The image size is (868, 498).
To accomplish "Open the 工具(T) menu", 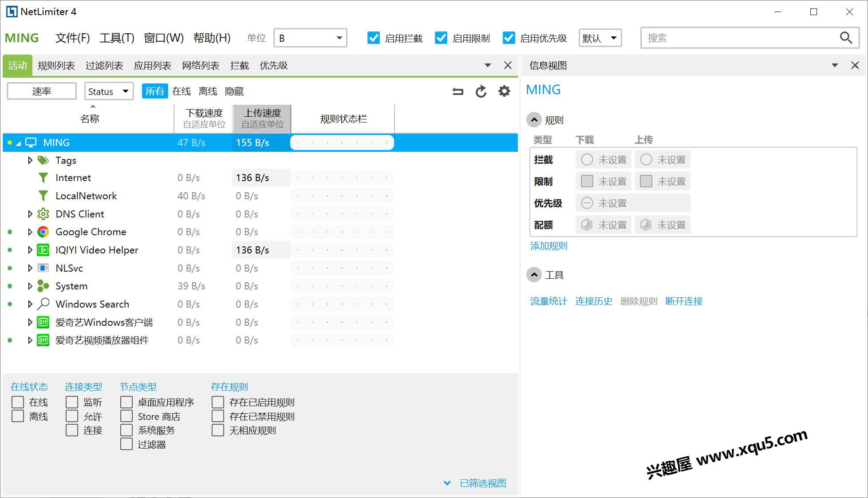I will click(x=117, y=38).
